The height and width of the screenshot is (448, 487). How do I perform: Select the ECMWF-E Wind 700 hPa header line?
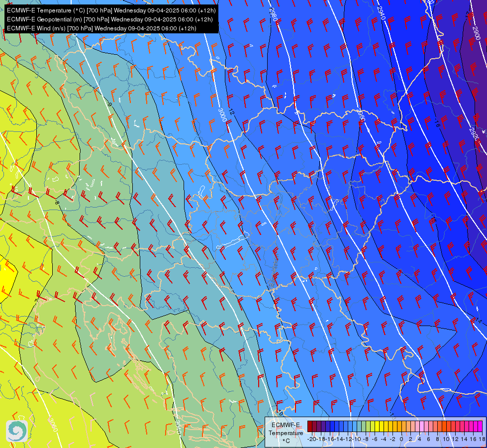click(x=101, y=28)
